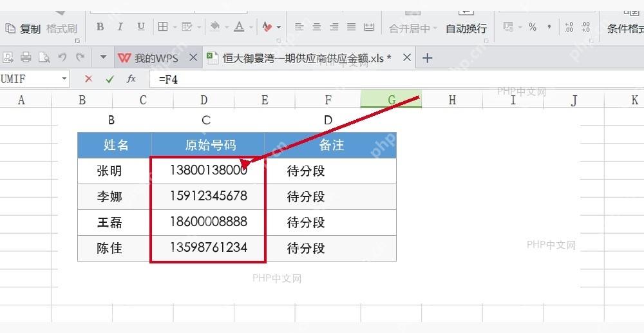Viewport: 644px width, 333px height.
Task: Click Merge and Center (合并居中)
Action: (409, 28)
